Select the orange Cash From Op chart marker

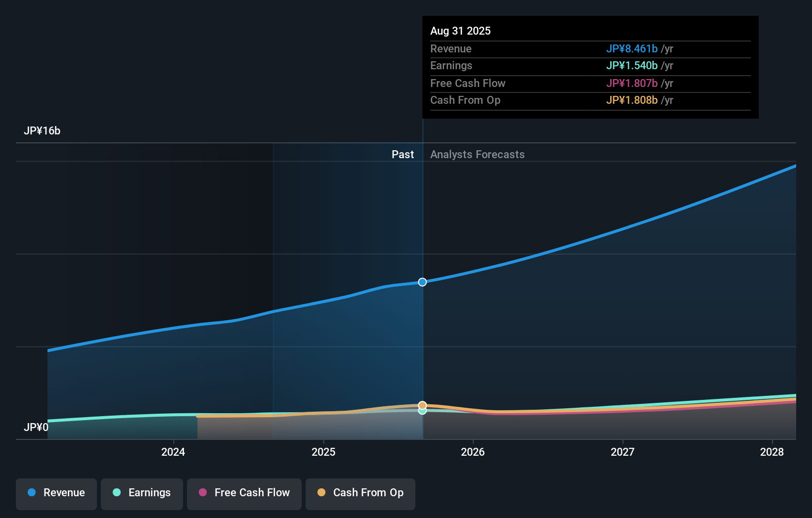422,404
